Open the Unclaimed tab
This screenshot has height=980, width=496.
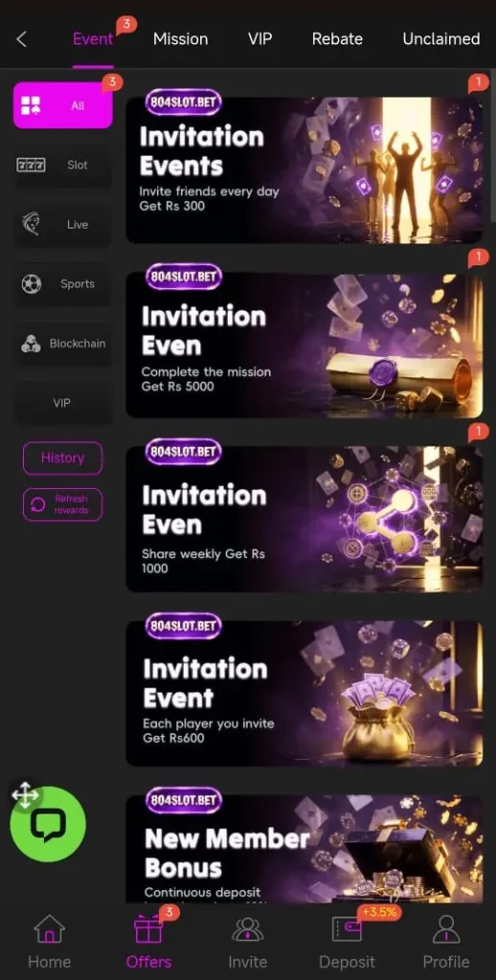coord(441,38)
